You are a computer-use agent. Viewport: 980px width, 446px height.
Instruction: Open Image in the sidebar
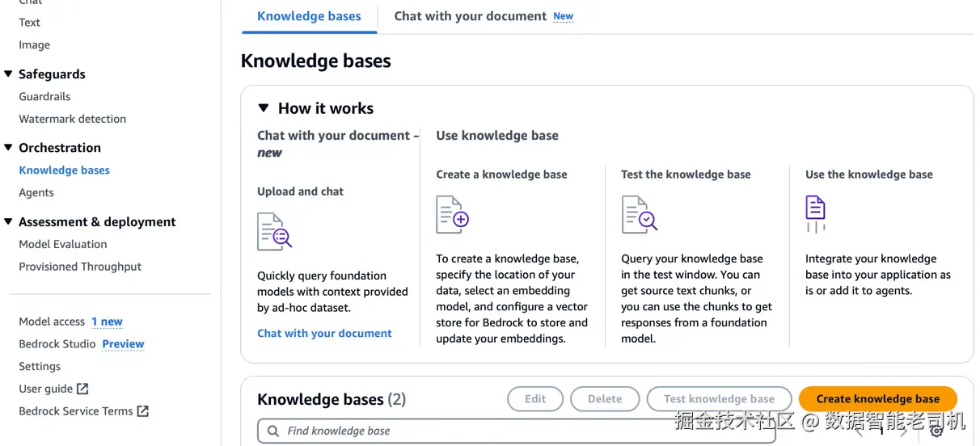(x=35, y=45)
